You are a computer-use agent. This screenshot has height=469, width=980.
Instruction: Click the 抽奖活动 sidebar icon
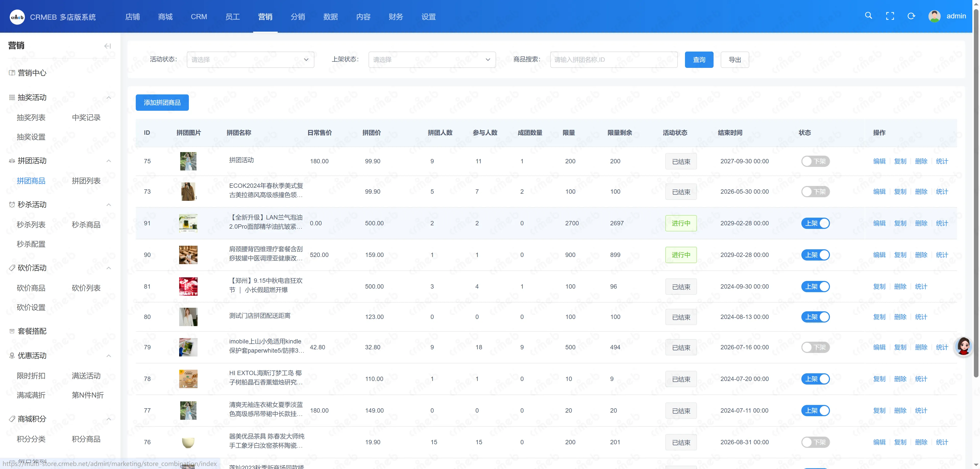pos(12,97)
